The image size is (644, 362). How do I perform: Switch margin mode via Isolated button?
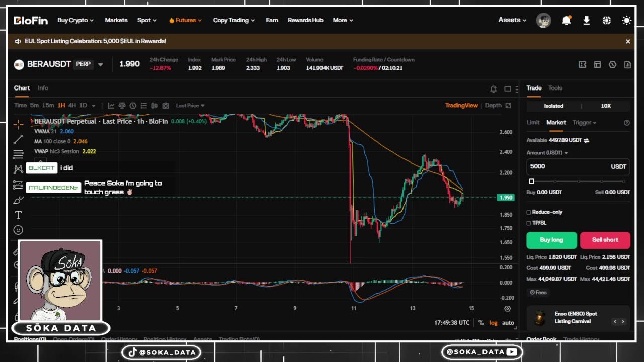(553, 106)
